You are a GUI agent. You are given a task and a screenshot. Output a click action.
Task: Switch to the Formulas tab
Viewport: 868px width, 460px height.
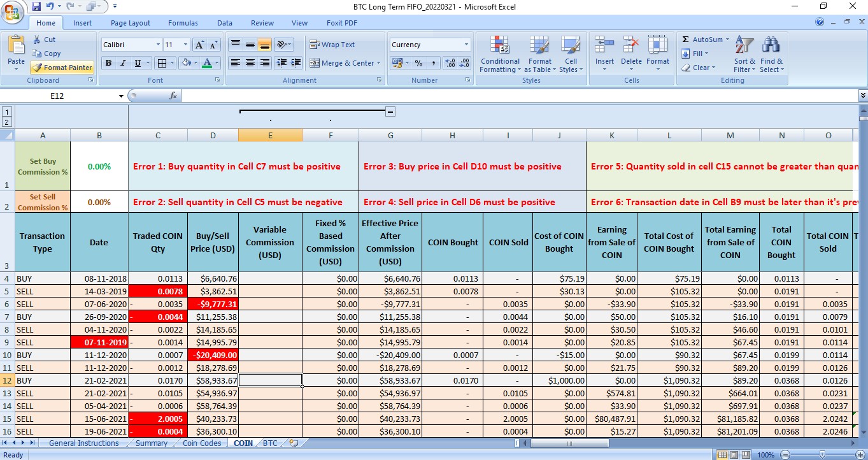click(x=183, y=23)
